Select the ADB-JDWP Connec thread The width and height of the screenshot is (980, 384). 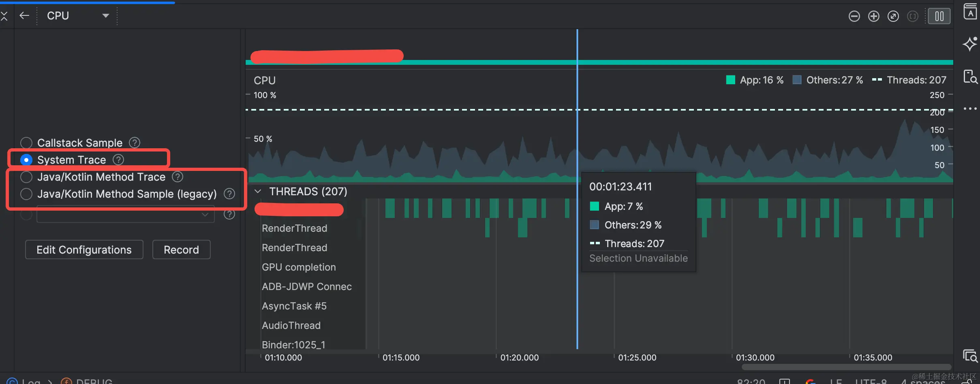(307, 286)
